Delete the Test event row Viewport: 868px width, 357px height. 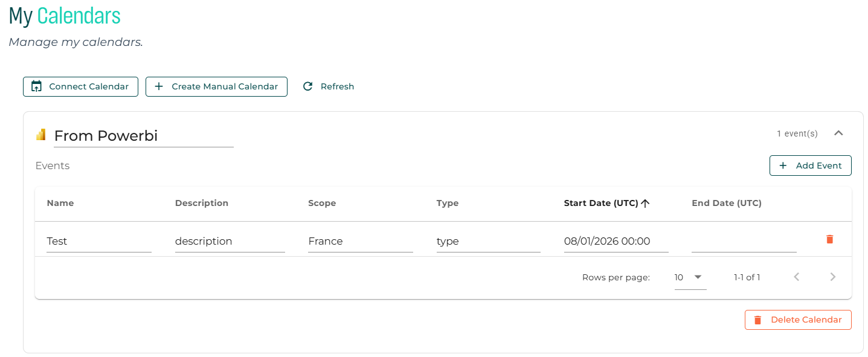coord(829,239)
